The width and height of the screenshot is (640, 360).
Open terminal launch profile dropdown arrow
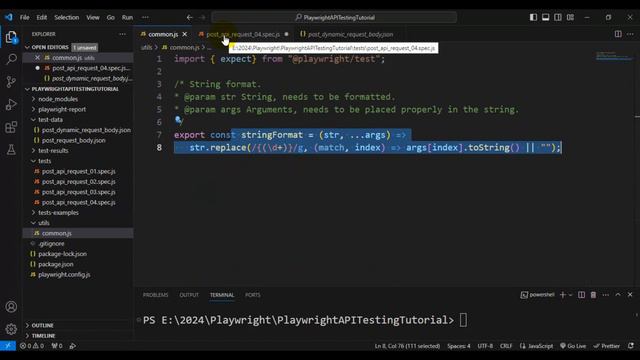(x=571, y=295)
